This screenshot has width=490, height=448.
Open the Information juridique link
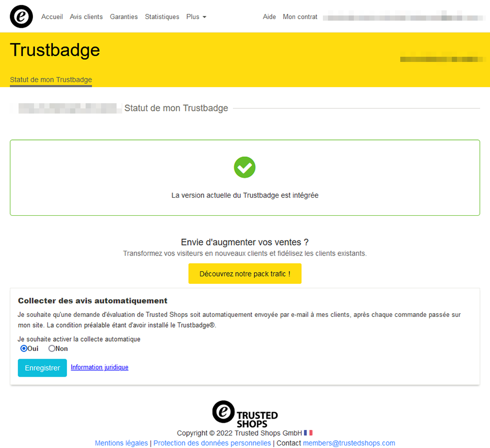(100, 367)
